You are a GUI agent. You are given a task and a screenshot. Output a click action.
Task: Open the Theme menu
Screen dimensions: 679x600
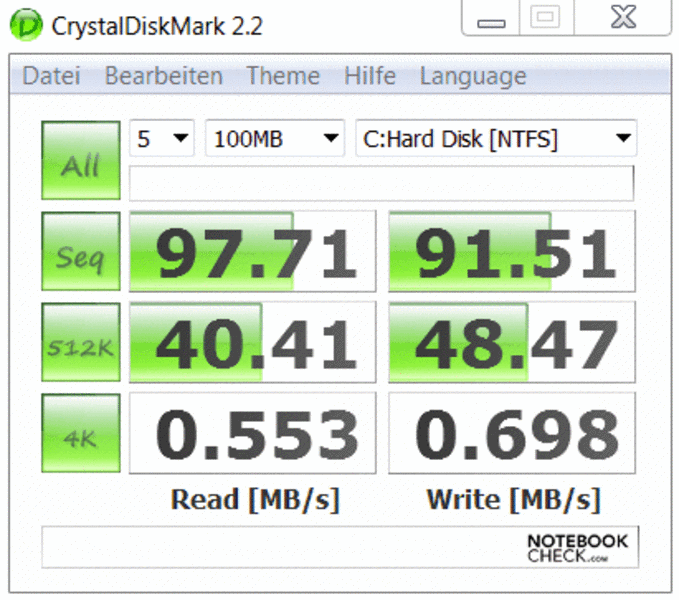point(283,76)
